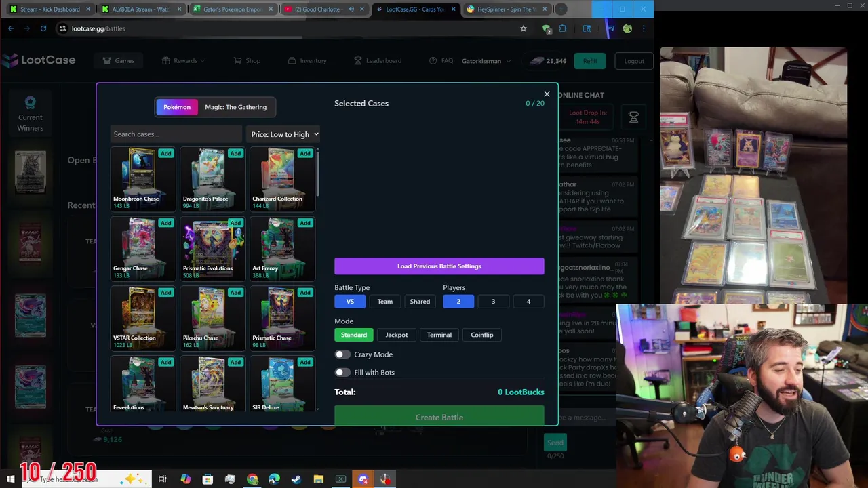Open the Shop page
This screenshot has width=868, height=488.
247,61
